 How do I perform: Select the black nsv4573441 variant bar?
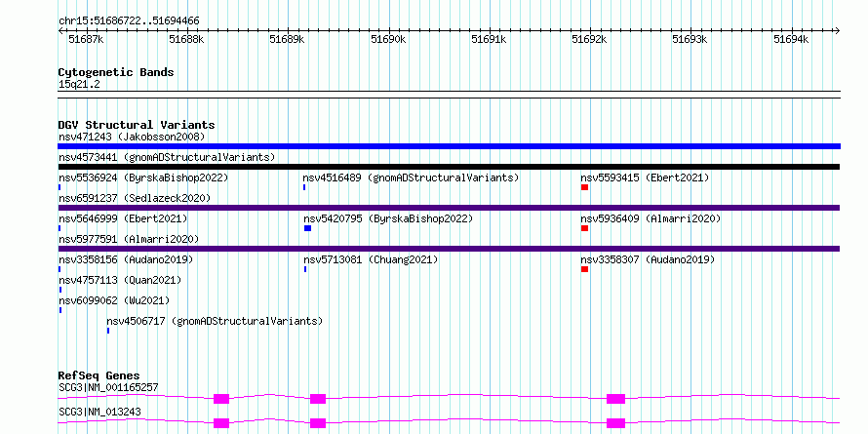coord(449,167)
